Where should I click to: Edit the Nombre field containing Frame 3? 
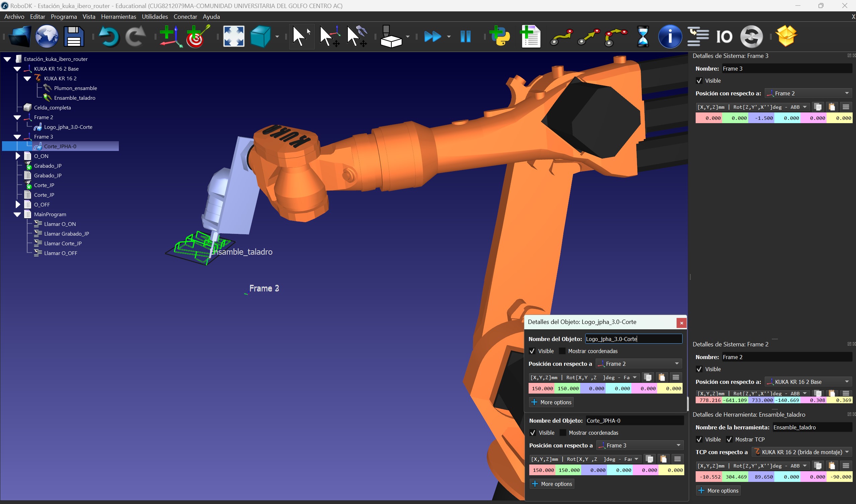point(787,68)
